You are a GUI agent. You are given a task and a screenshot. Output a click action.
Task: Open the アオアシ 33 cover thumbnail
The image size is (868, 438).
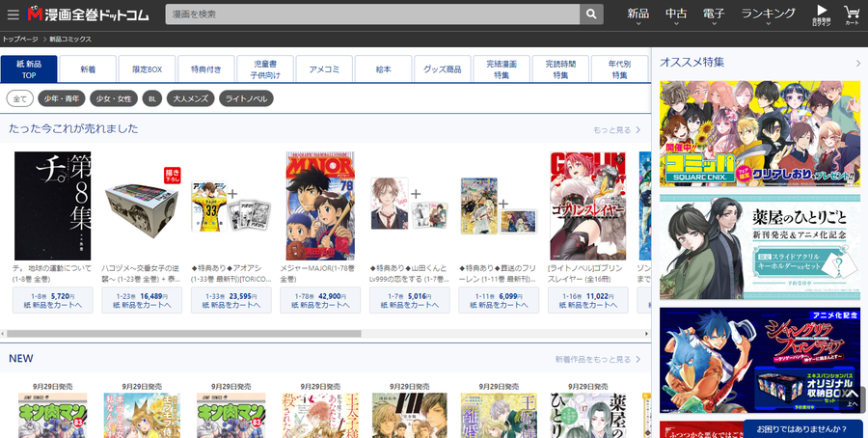click(231, 206)
